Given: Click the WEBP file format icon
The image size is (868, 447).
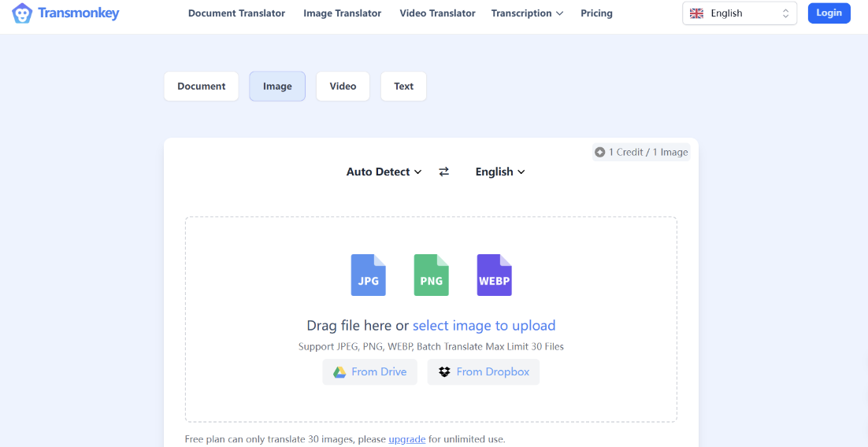Looking at the screenshot, I should pyautogui.click(x=494, y=275).
